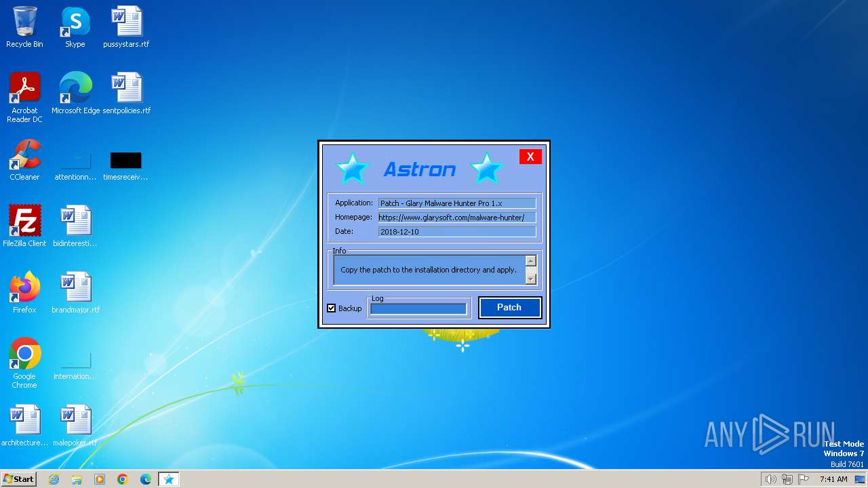The height and width of the screenshot is (488, 868).
Task: Open Edge from the taskbar
Action: pos(146,479)
